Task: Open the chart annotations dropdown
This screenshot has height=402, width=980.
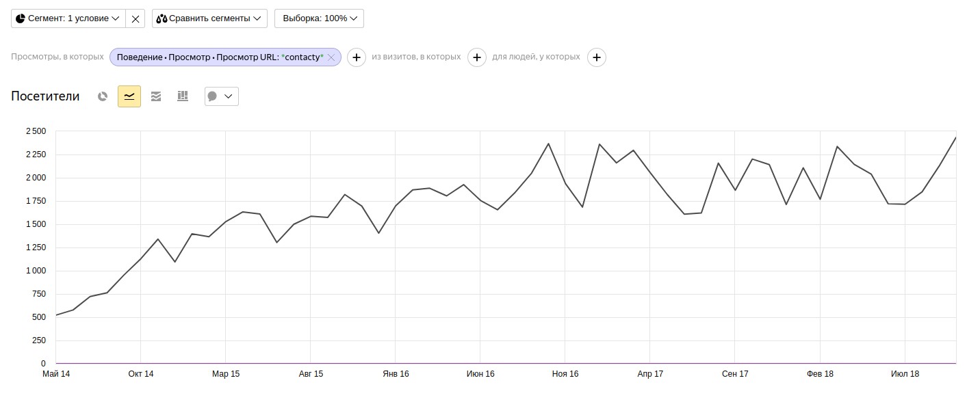Action: click(x=221, y=96)
